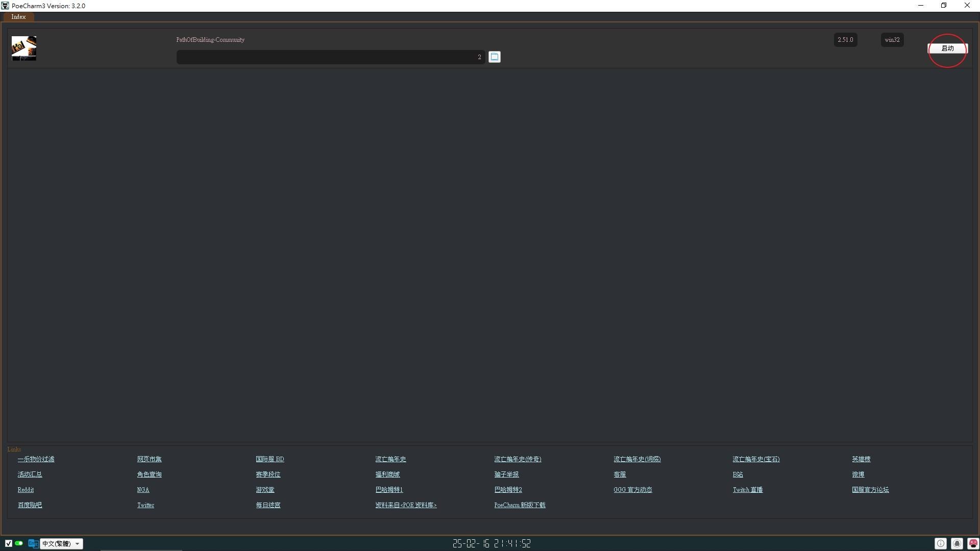The height and width of the screenshot is (551, 980).
Task: Open the 中文(繁體) language dropdown
Action: [x=62, y=543]
